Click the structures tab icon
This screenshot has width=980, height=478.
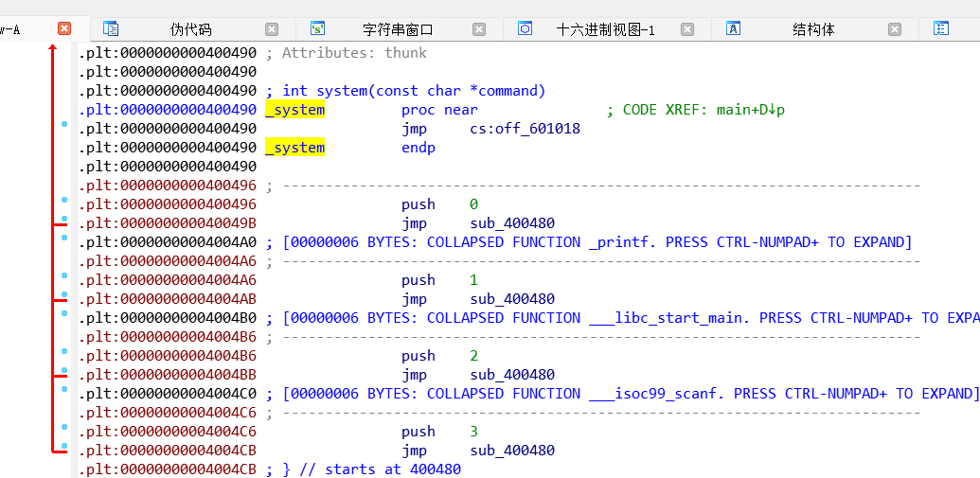pyautogui.click(x=733, y=28)
